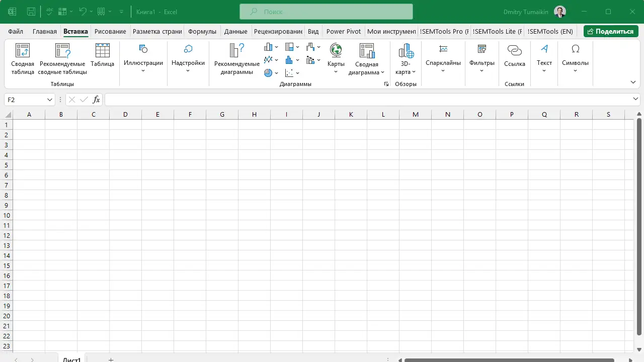Insert a Таблица
Viewport: 644px width, 362px height.
(103, 55)
